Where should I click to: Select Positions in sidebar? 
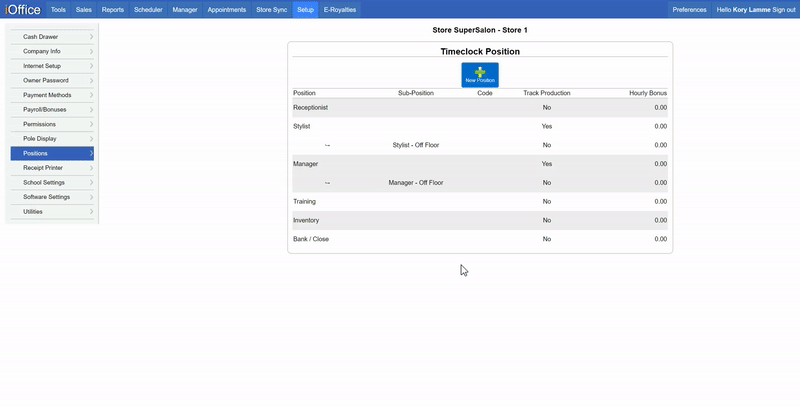pyautogui.click(x=52, y=153)
